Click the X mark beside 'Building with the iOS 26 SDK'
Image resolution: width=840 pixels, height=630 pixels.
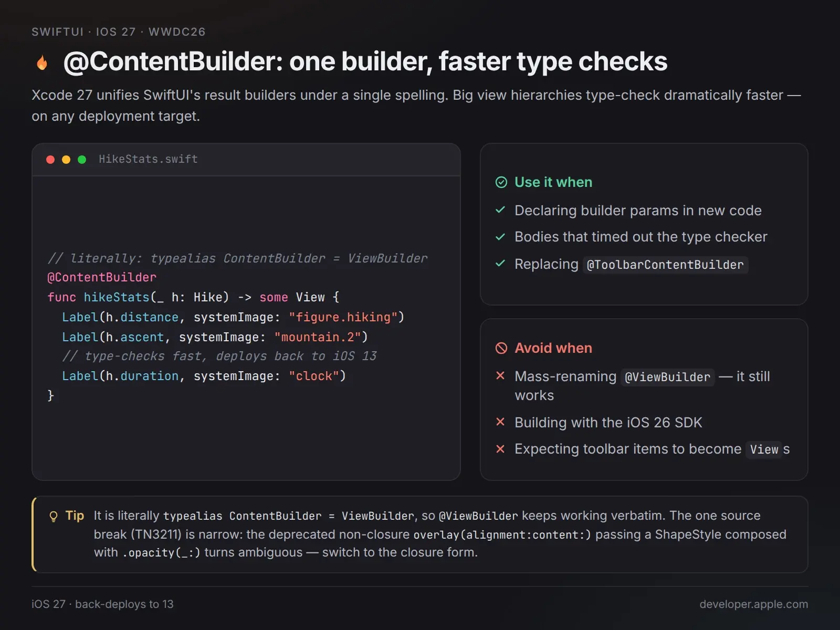pyautogui.click(x=500, y=422)
